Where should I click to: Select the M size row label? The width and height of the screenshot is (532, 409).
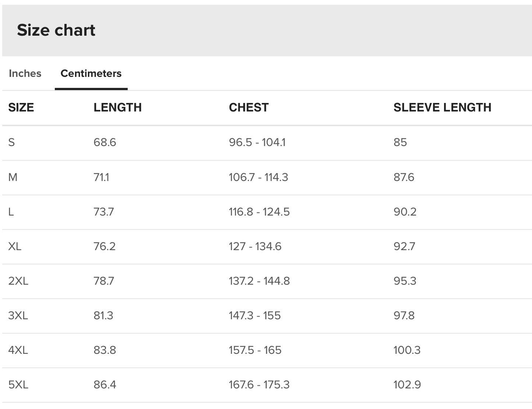pyautogui.click(x=13, y=177)
